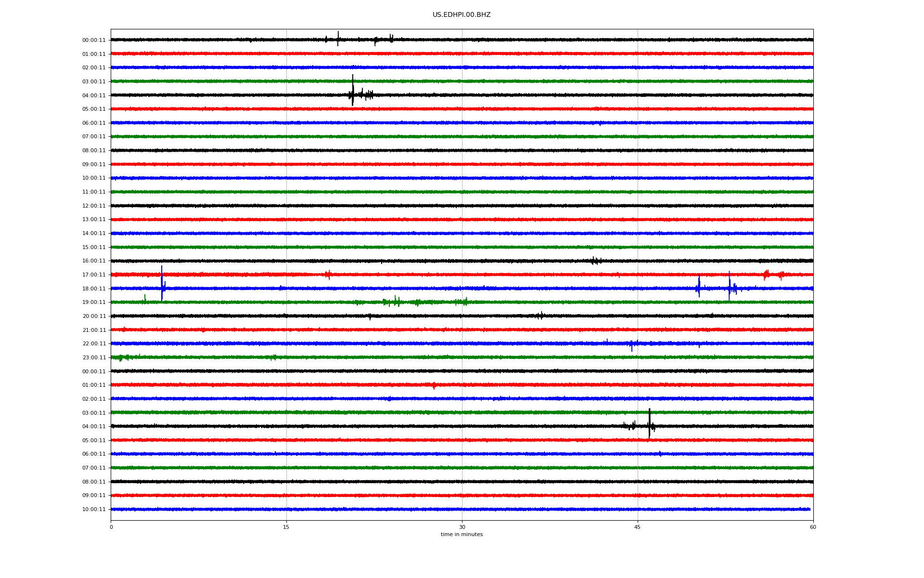Click the 'time in minutes' axis label
This screenshot has height=578, width=924.
coord(461,535)
